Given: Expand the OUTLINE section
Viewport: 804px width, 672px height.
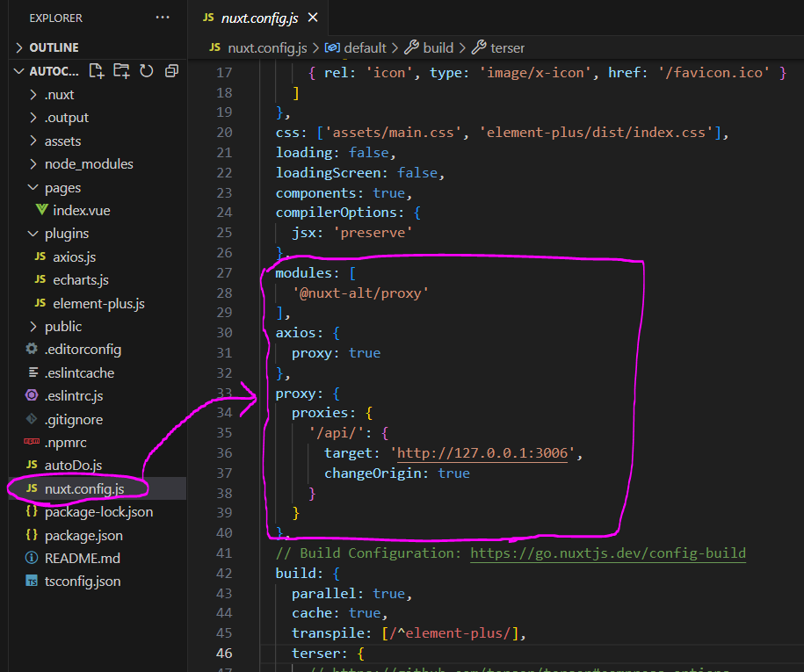Looking at the screenshot, I should 54,47.
